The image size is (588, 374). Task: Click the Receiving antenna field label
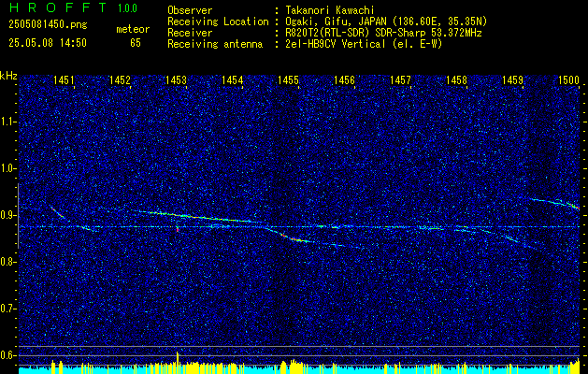[x=215, y=44]
